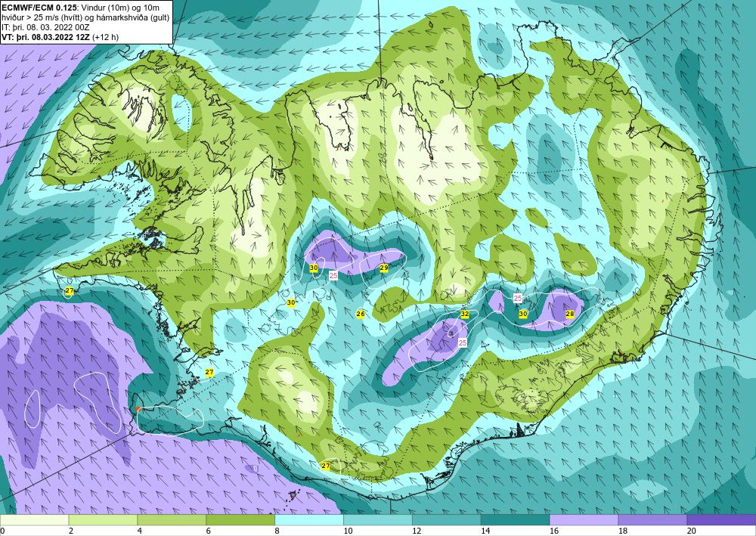The height and width of the screenshot is (536, 756).
Task: Click the legend scale value 2
Action: point(71,531)
